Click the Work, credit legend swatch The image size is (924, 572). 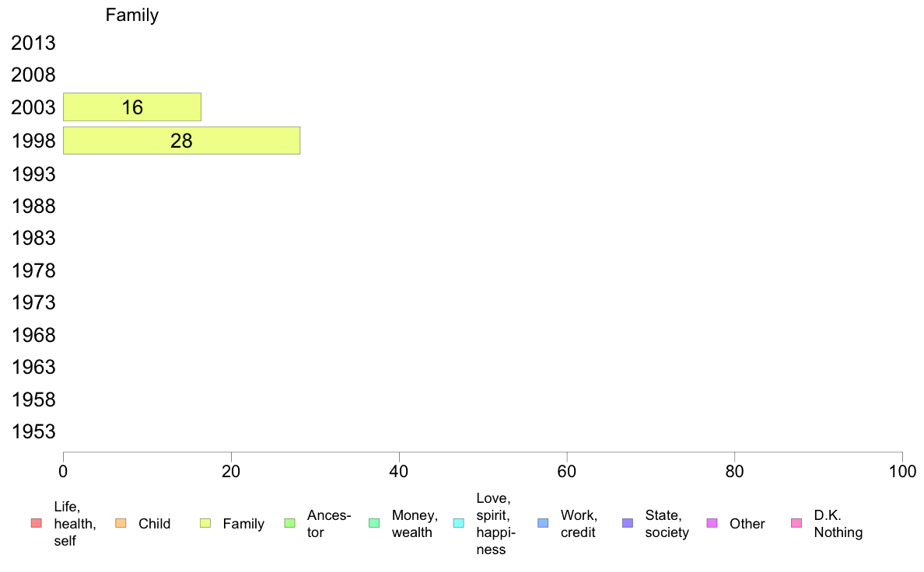(544, 523)
